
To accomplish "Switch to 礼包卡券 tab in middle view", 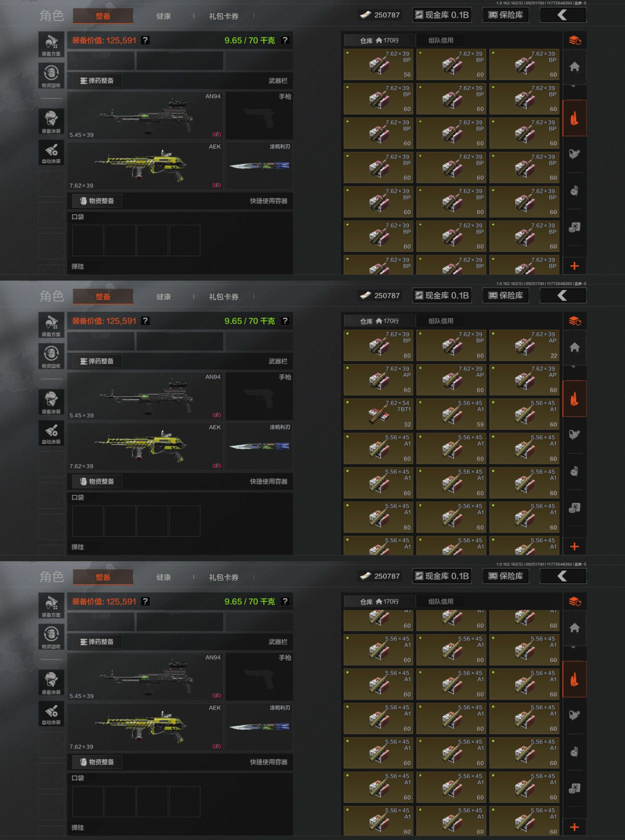I will tap(224, 297).
